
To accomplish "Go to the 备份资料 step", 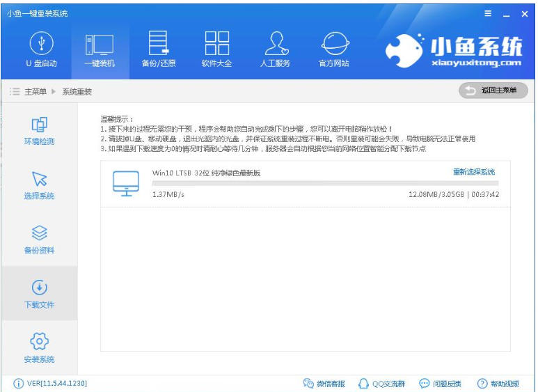I will coord(39,240).
